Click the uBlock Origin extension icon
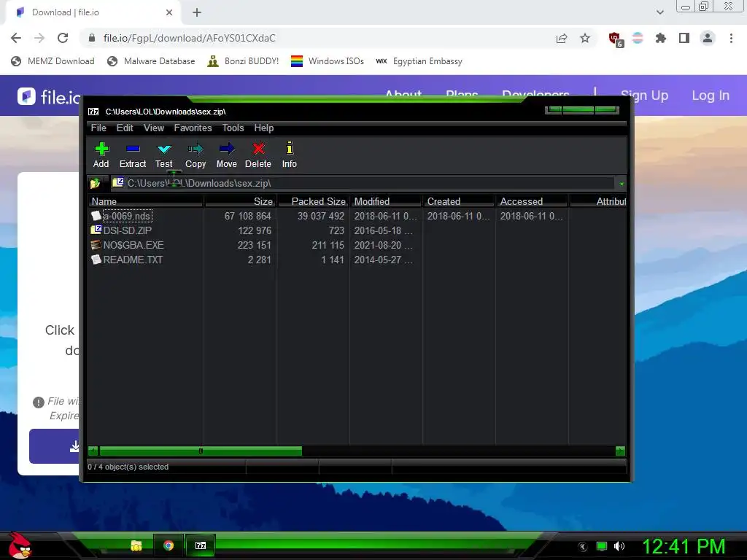The image size is (747, 560). pyautogui.click(x=616, y=39)
